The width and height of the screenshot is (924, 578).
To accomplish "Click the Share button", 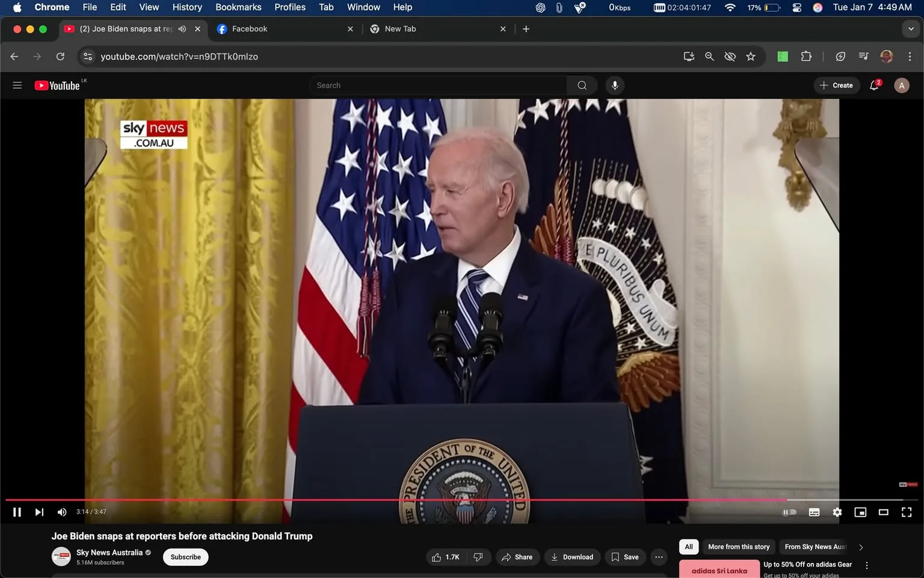I will tap(517, 557).
